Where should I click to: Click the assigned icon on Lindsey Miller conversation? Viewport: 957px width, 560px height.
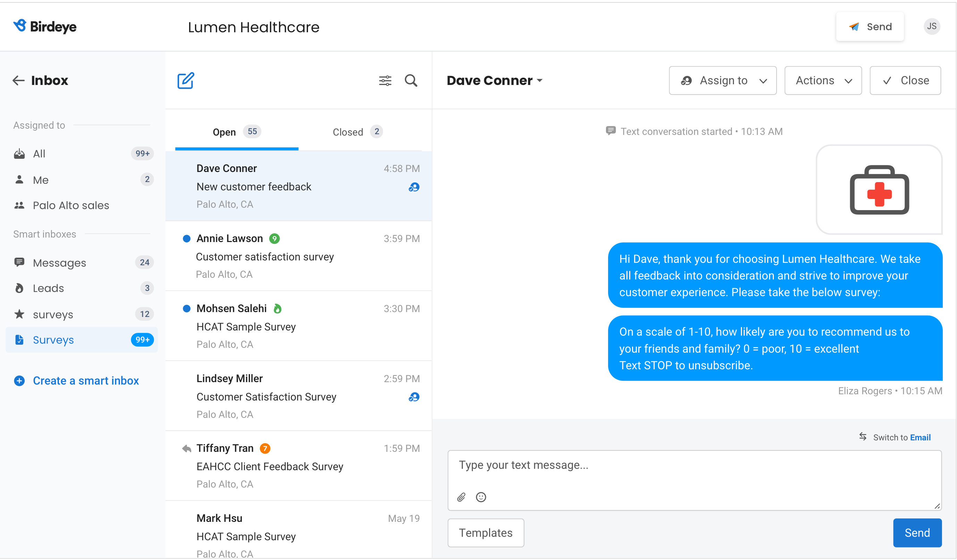coord(414,397)
